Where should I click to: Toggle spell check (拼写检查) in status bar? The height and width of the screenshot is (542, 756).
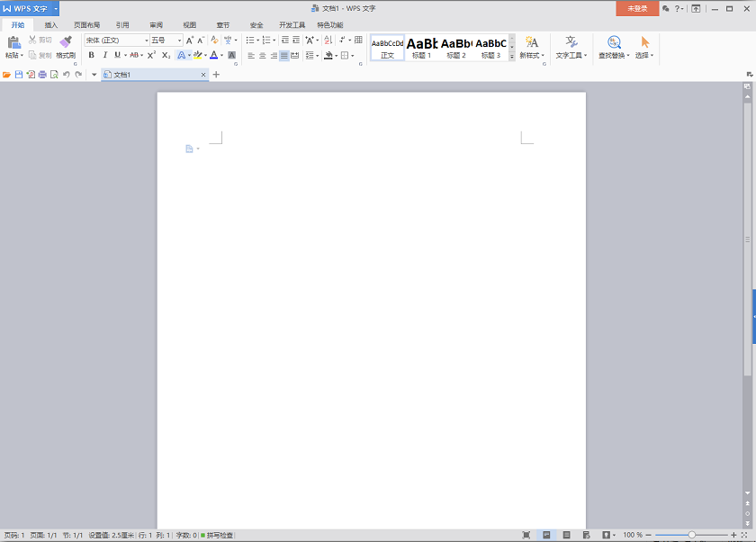pos(217,535)
